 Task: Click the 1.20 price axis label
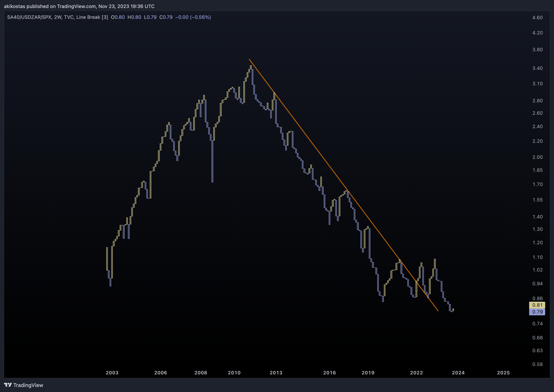point(538,243)
